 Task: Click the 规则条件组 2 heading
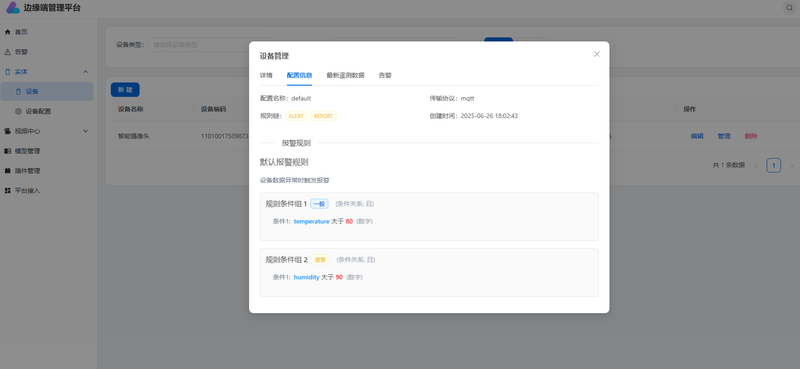click(x=287, y=260)
